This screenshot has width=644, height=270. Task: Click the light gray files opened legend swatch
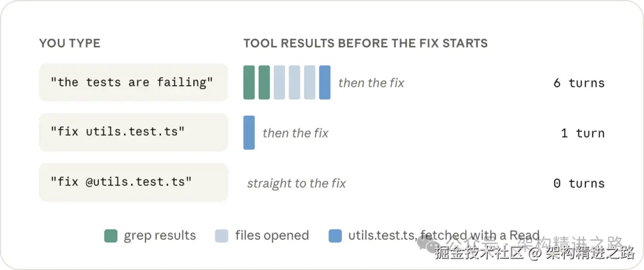[x=222, y=236]
